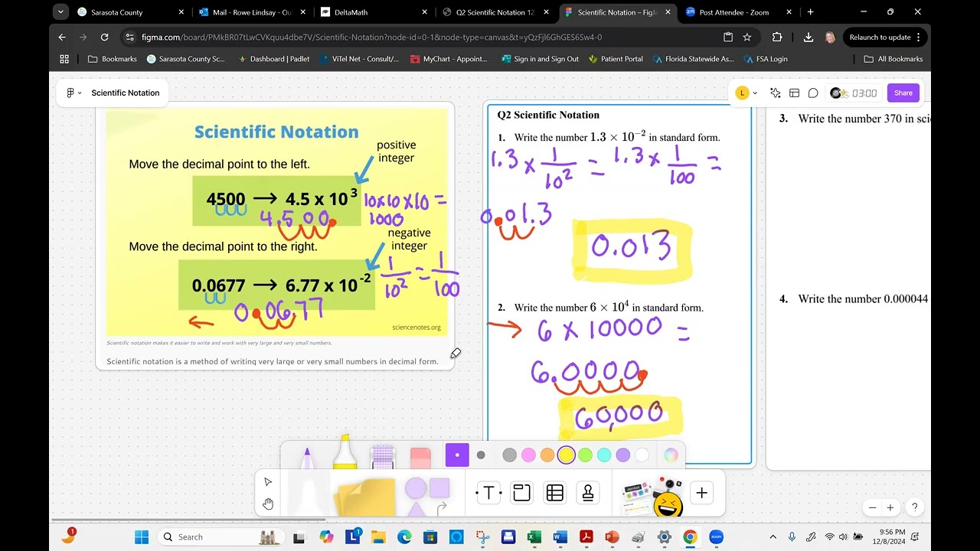Pick the orange color swatch

(547, 455)
